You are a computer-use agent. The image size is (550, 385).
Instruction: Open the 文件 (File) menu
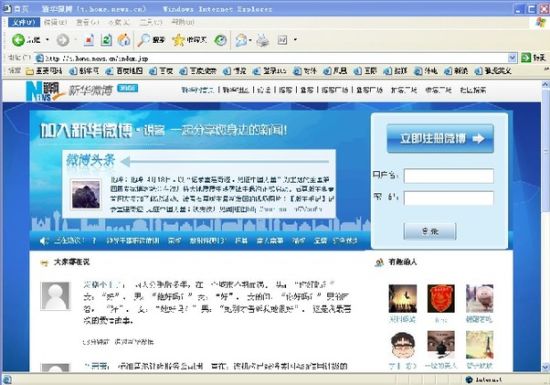pos(24,22)
